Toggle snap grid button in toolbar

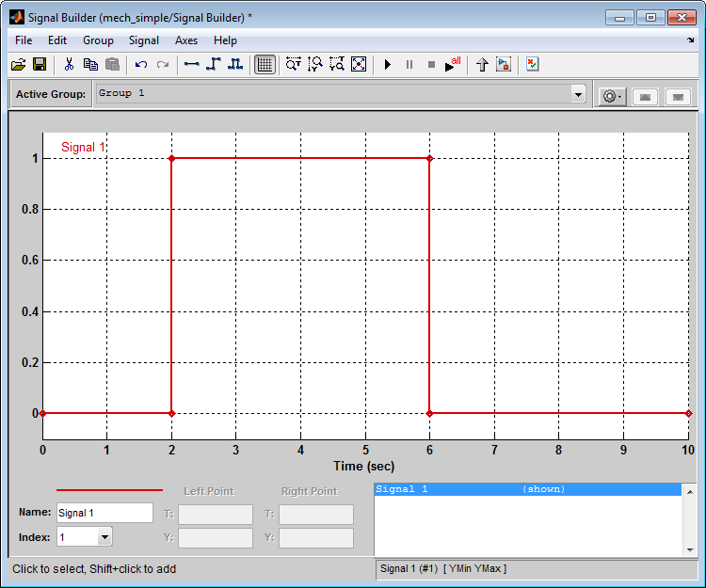click(x=265, y=65)
